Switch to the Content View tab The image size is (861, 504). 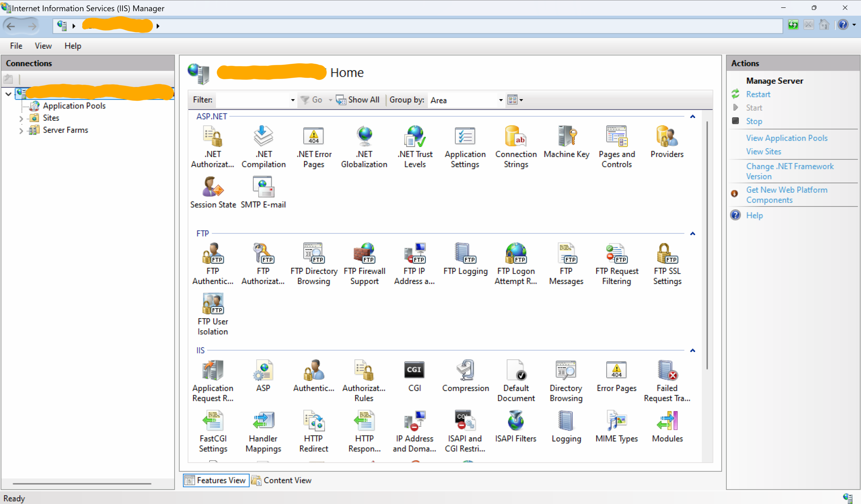[x=282, y=480]
